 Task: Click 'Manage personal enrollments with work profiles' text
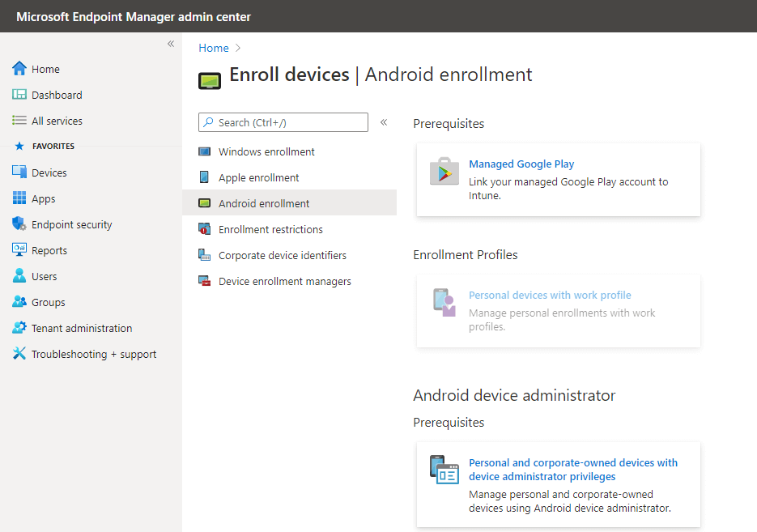562,320
